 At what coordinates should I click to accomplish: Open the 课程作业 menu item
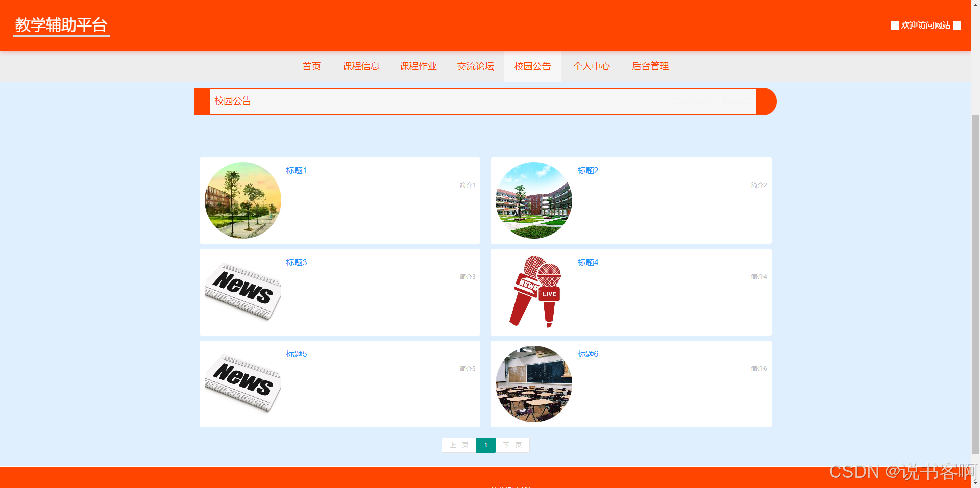pos(418,66)
